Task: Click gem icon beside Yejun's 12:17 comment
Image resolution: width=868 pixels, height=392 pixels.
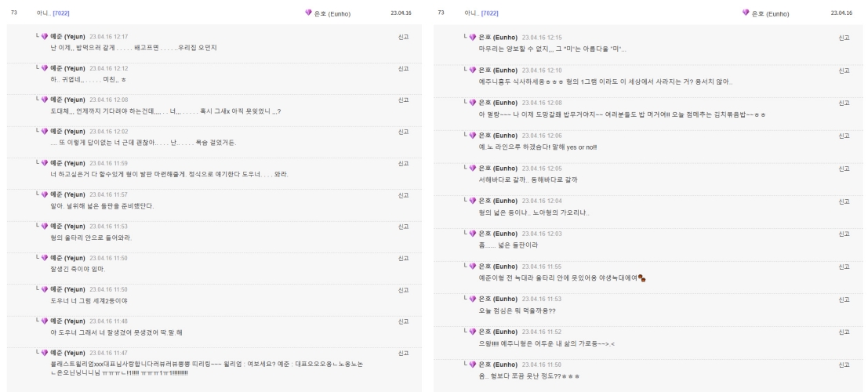Action: pos(44,37)
